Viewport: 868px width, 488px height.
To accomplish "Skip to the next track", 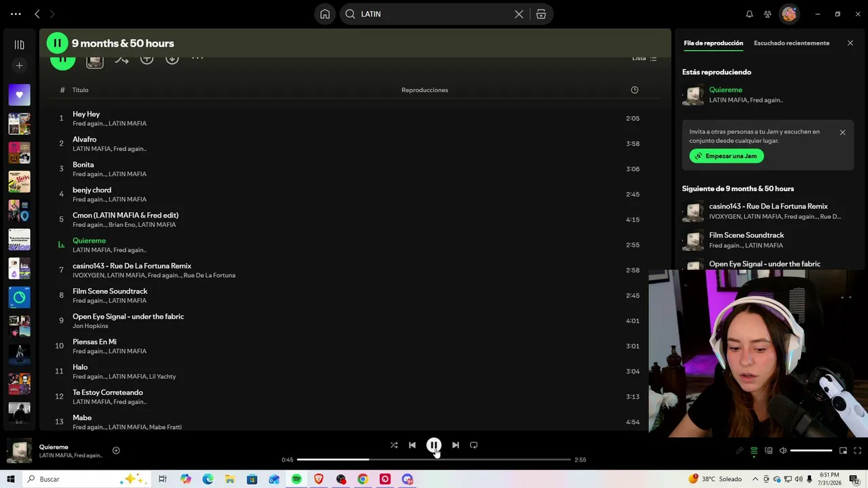I will (456, 445).
